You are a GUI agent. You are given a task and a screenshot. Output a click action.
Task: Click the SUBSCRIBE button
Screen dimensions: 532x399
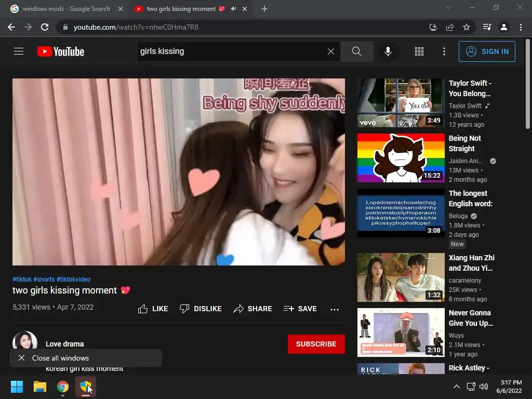click(x=316, y=344)
